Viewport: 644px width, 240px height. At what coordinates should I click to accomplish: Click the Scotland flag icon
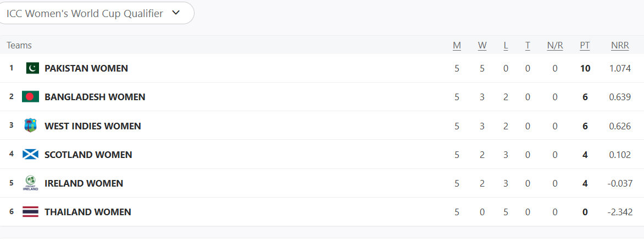pos(30,154)
